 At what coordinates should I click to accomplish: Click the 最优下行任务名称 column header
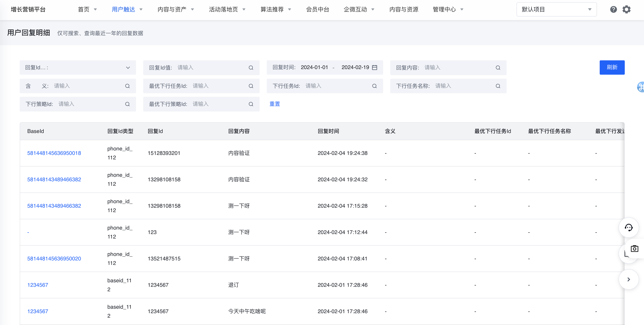click(549, 131)
